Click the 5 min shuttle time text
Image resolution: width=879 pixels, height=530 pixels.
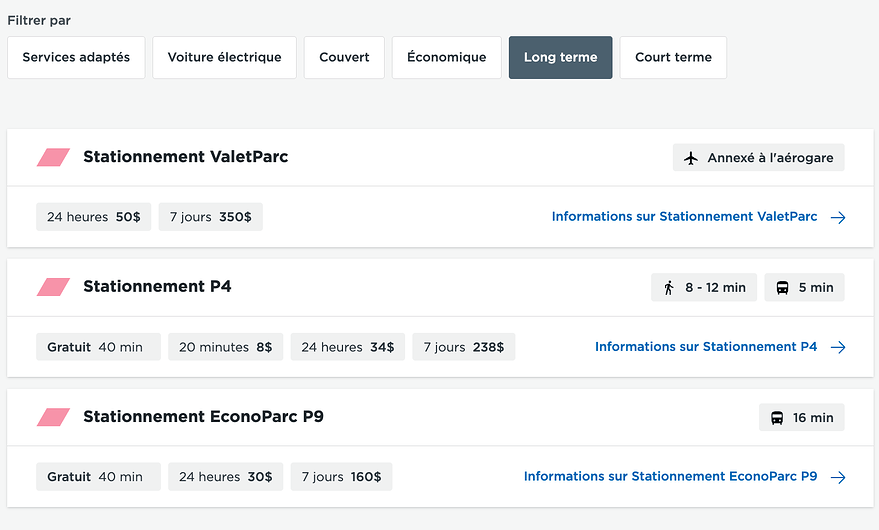point(816,288)
